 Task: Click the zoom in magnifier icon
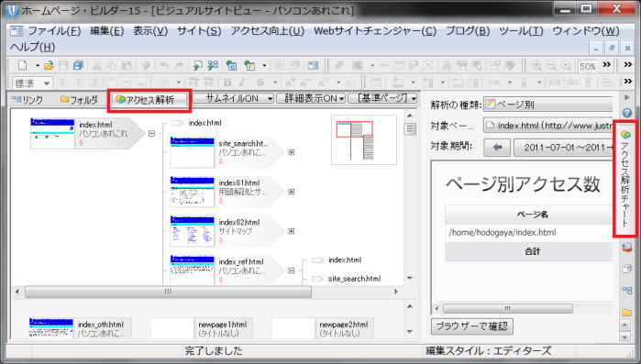(536, 65)
